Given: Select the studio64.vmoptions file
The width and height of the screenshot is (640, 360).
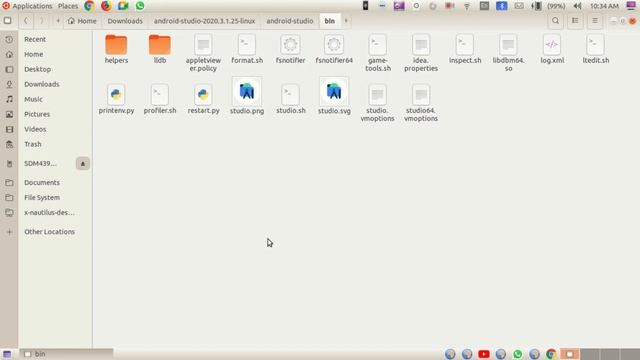Looking at the screenshot, I should tap(421, 104).
